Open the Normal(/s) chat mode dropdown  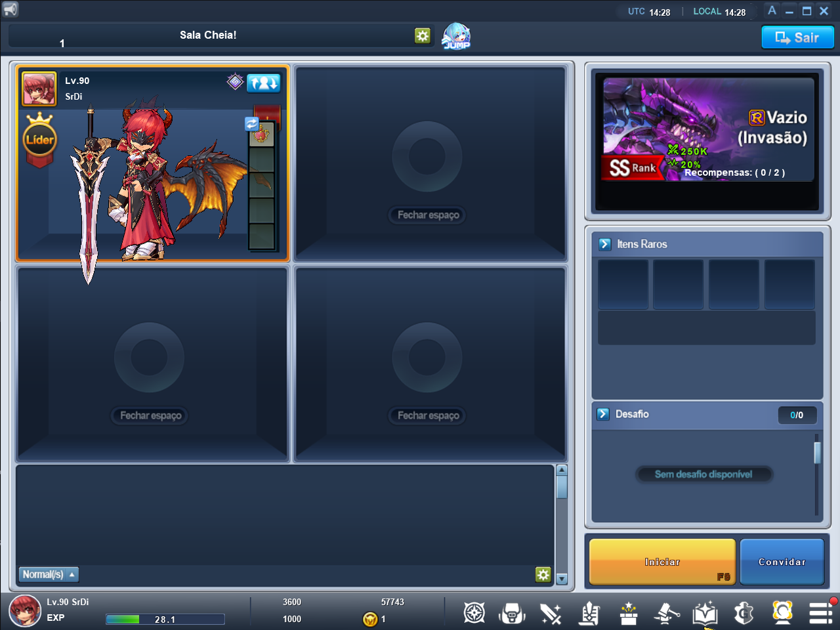pos(49,575)
